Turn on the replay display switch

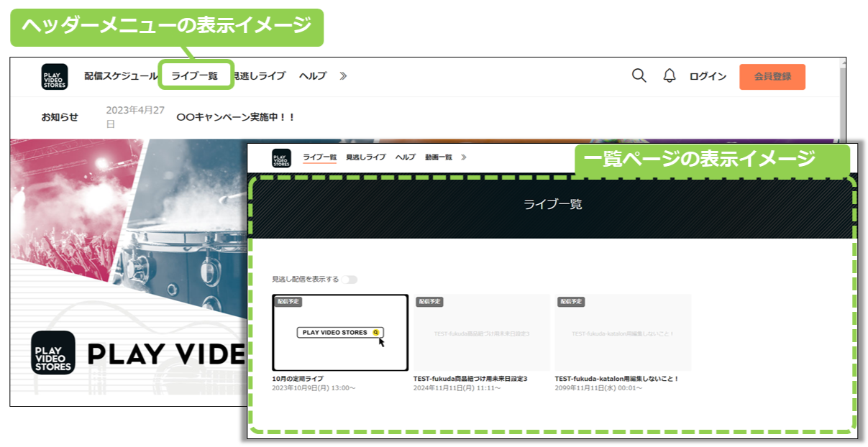click(350, 279)
